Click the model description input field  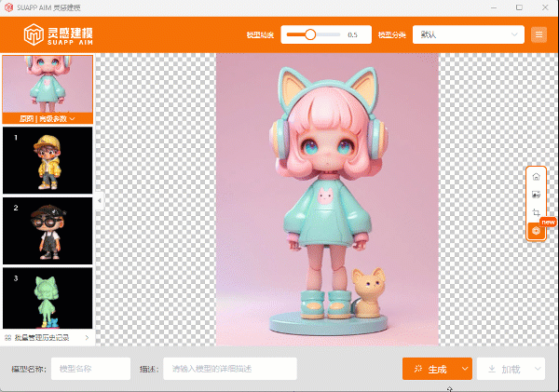229,369
